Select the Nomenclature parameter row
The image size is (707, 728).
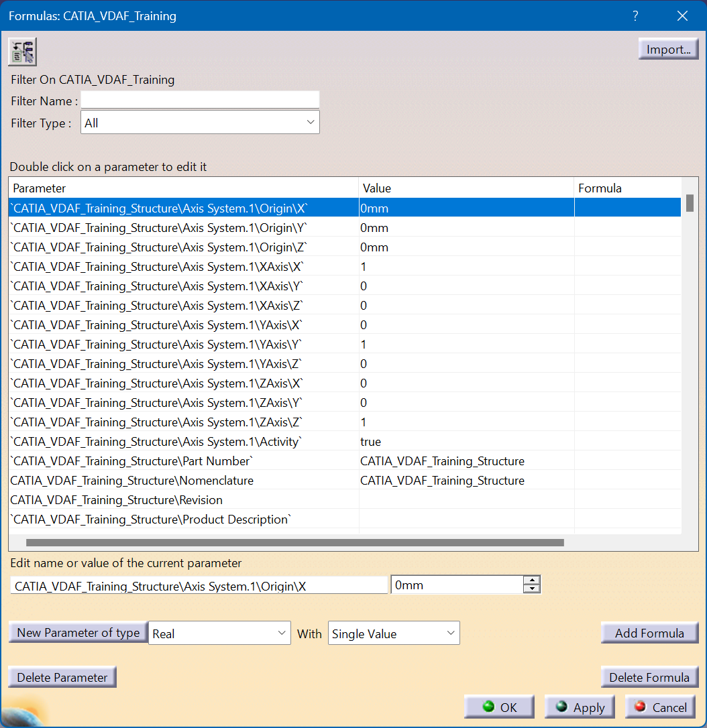345,481
